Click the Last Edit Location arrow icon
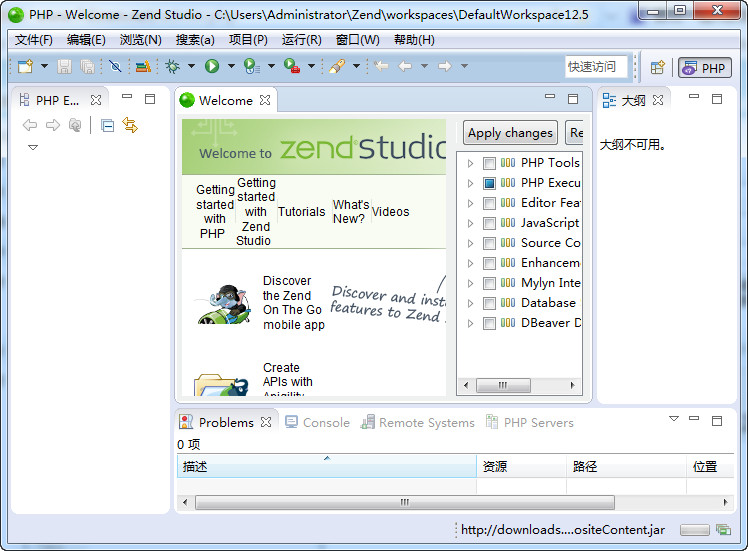This screenshot has width=748, height=551. (x=381, y=66)
